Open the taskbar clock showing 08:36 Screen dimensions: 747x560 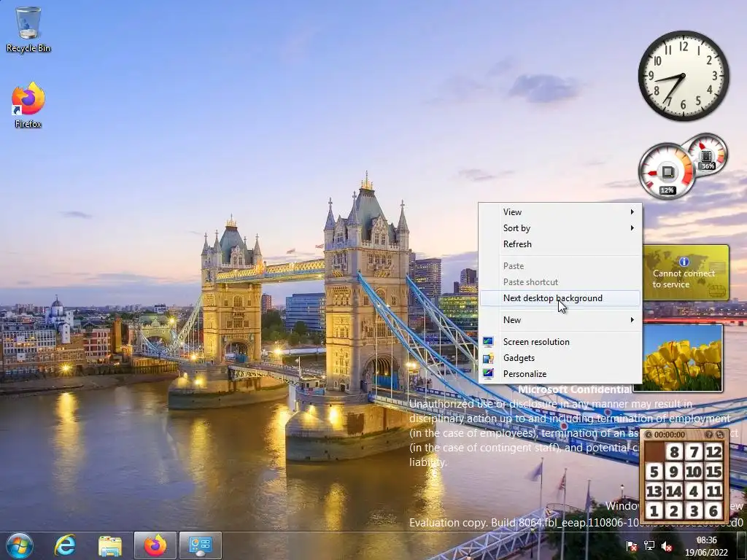coord(706,546)
